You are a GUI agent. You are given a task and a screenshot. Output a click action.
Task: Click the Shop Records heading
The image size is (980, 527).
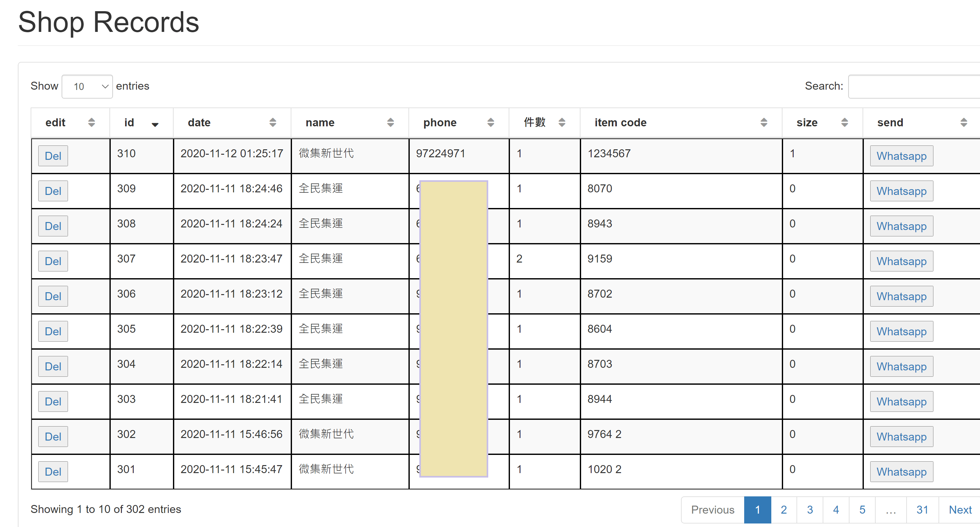(108, 23)
